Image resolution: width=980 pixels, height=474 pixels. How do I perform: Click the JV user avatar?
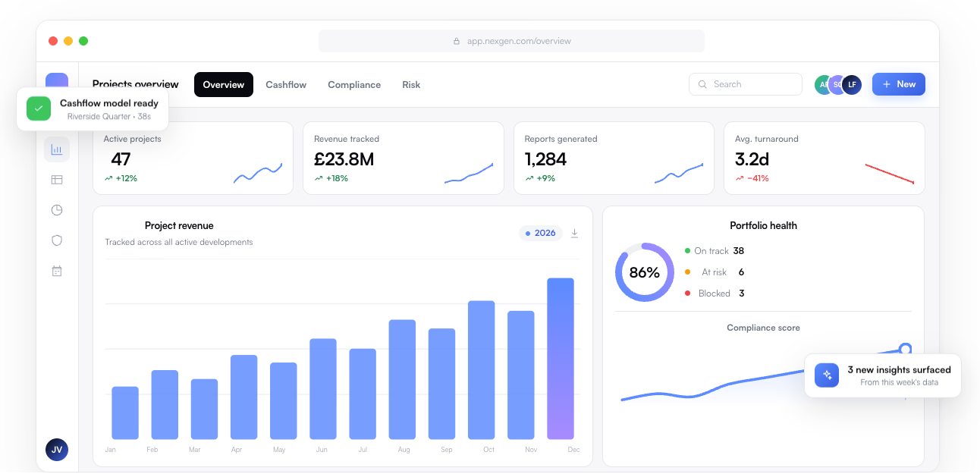(x=57, y=450)
